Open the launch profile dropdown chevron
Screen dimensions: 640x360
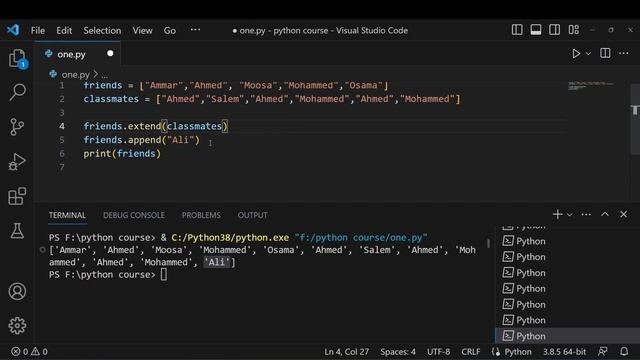click(x=570, y=215)
